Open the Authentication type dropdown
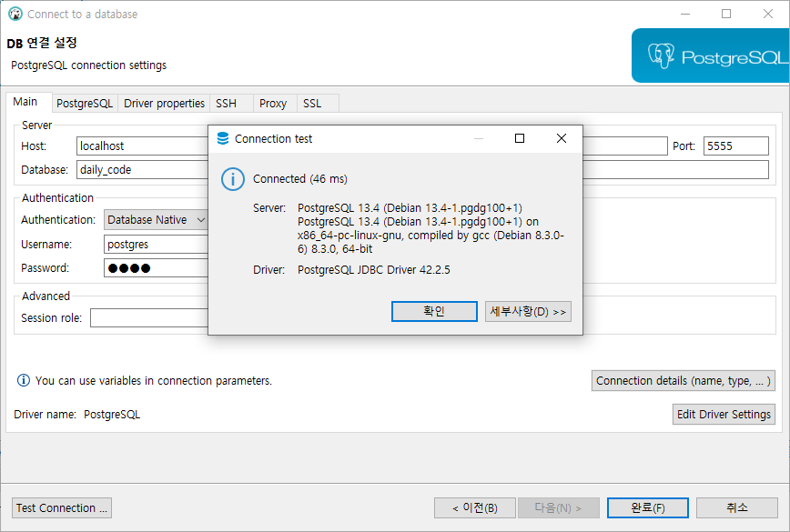Viewport: 790px width, 532px height. pyautogui.click(x=157, y=220)
